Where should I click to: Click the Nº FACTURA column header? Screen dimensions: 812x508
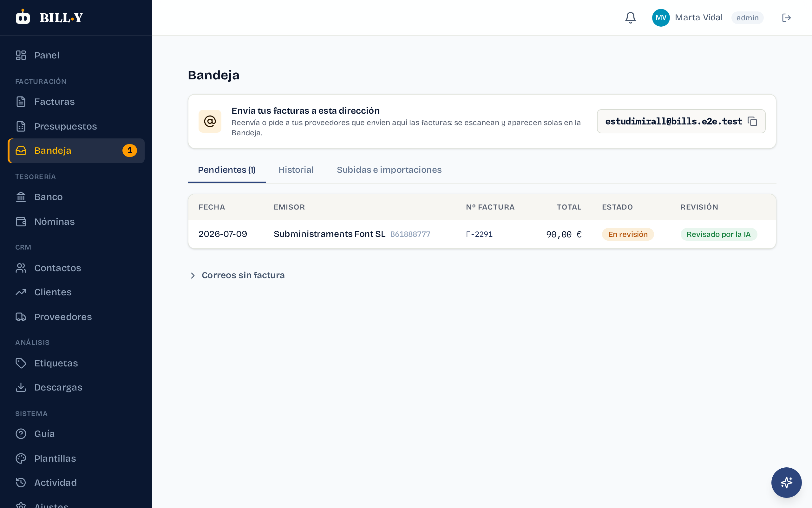pyautogui.click(x=490, y=207)
